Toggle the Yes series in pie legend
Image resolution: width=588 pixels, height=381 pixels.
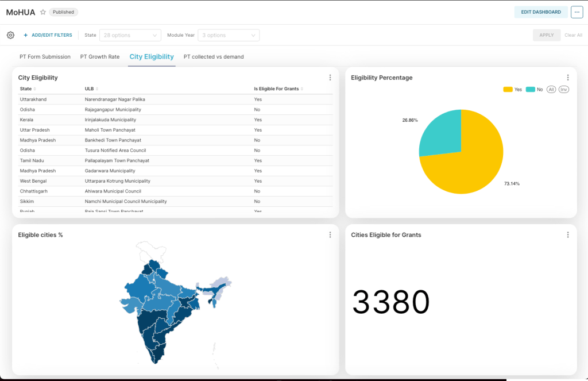click(513, 89)
